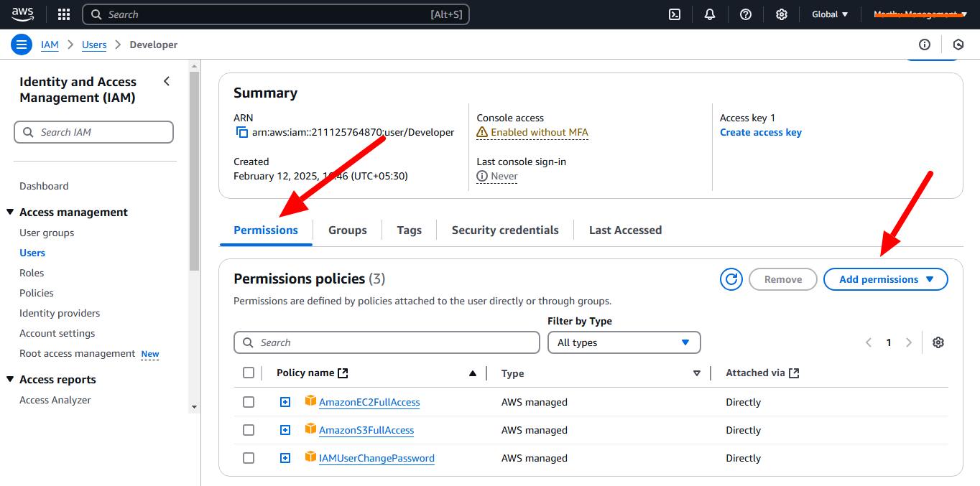The height and width of the screenshot is (486, 980).
Task: Switch to the Tags tab
Action: (x=409, y=230)
